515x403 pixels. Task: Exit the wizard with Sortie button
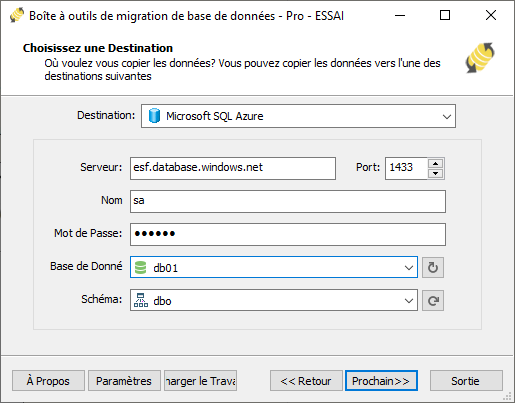click(x=466, y=380)
